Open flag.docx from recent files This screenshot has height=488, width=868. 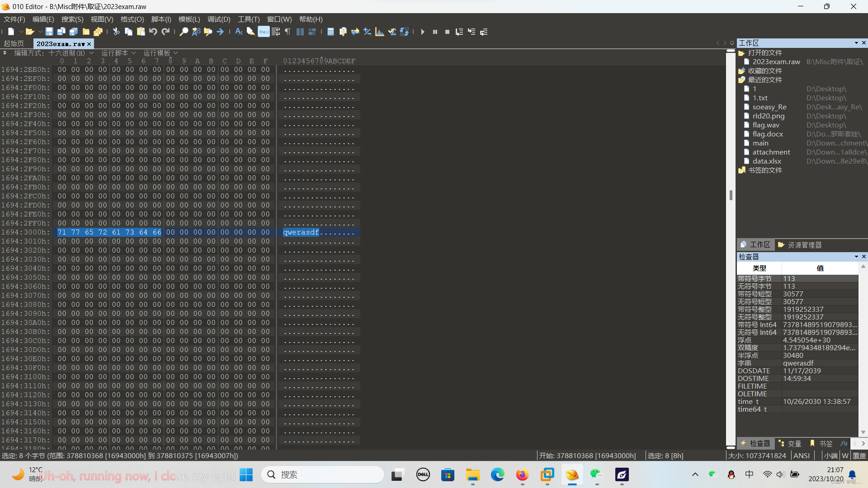click(x=768, y=134)
